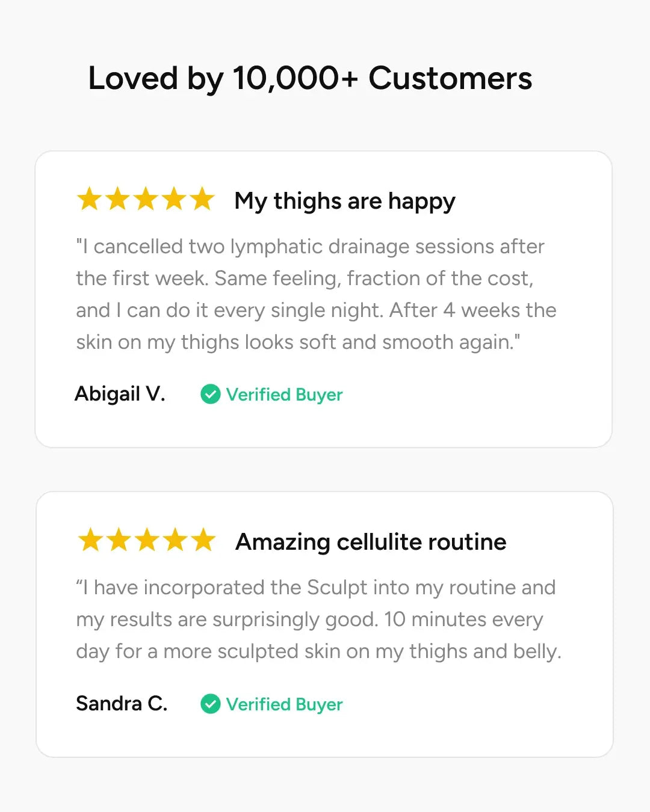Click the first star of Abigail's review
This screenshot has width=650, height=812.
[x=90, y=199]
